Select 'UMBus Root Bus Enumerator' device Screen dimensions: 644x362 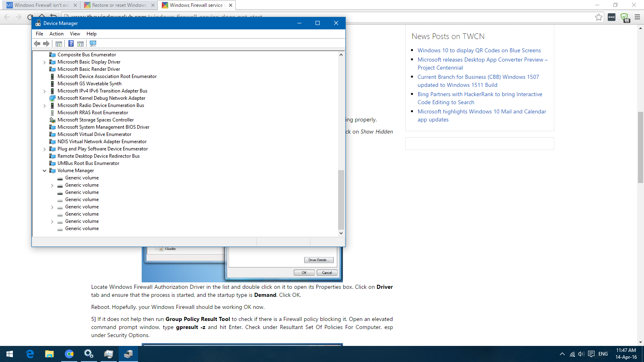pos(88,163)
